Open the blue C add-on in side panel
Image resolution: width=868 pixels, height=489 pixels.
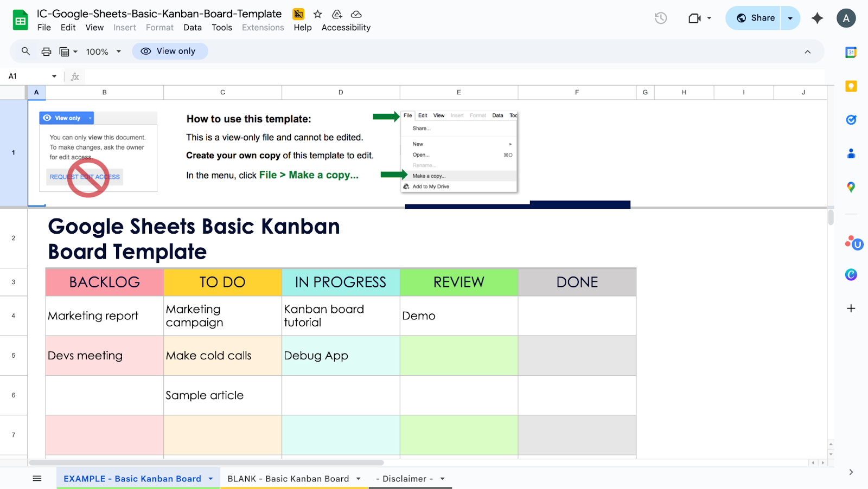point(851,275)
